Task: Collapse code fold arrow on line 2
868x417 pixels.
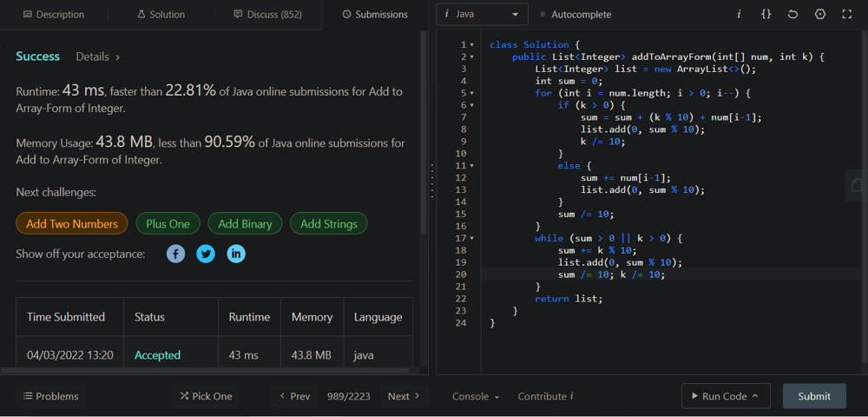Action: point(471,56)
